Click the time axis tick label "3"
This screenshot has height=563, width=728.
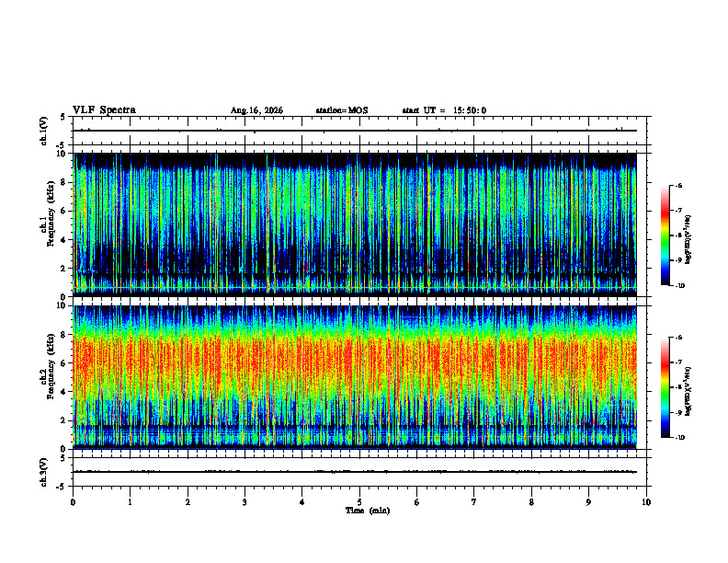coord(245,502)
